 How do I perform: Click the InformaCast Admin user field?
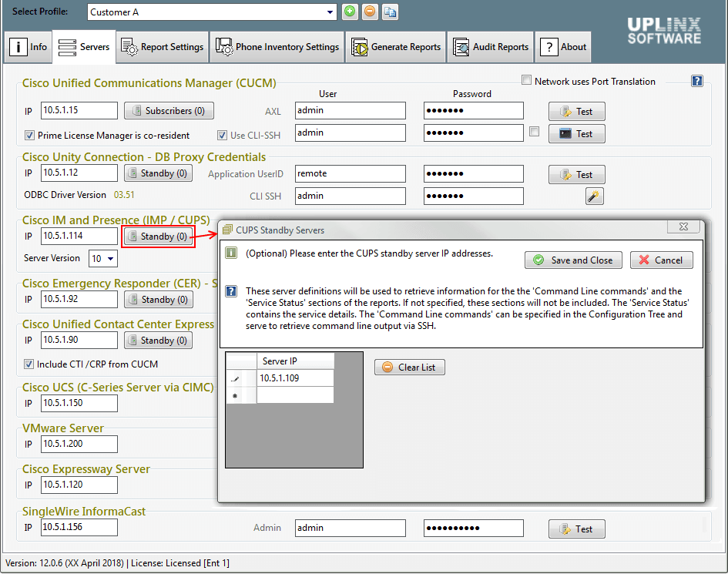click(x=350, y=528)
